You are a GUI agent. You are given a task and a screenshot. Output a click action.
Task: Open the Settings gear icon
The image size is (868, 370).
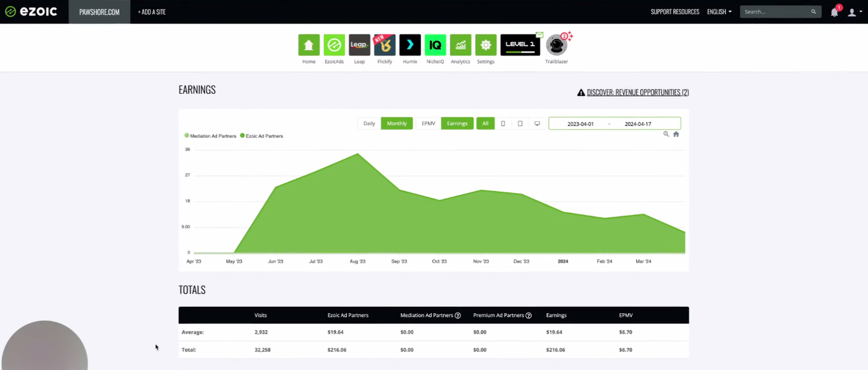tap(485, 45)
